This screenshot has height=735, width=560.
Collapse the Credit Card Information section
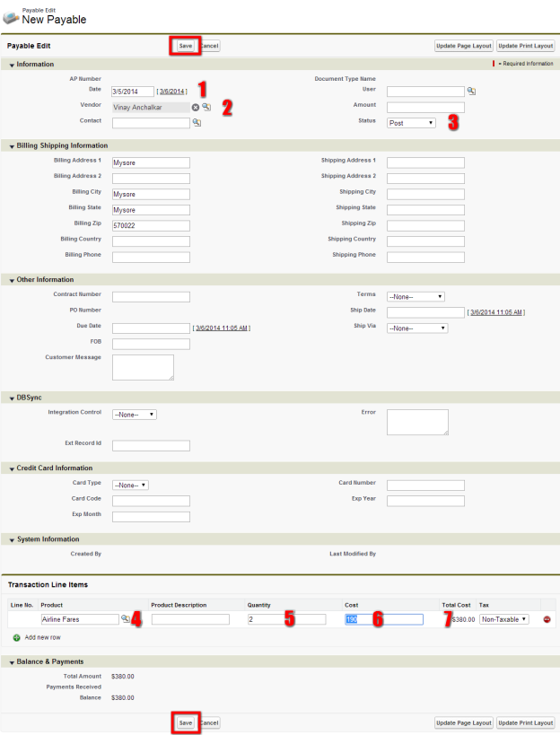(12, 468)
